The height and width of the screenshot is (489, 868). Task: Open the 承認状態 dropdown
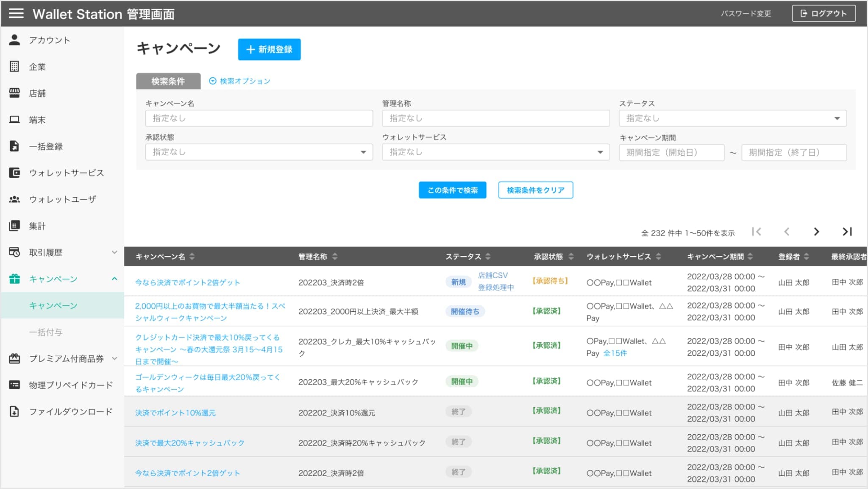pos(259,152)
